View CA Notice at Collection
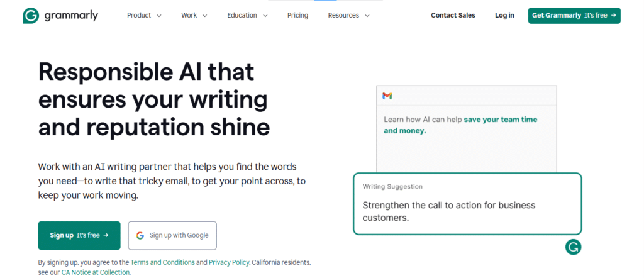Screen dimensions: 644x278 (x=96, y=272)
